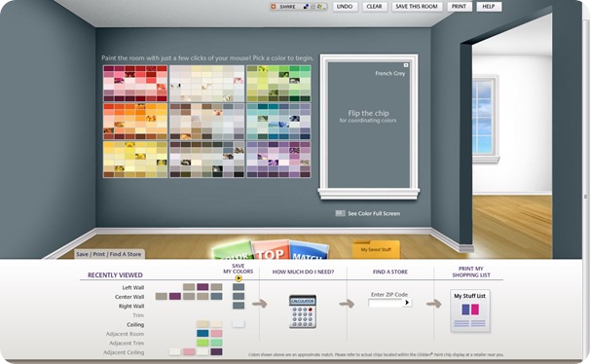Viewport: 590px width, 364px height.
Task: Close the French Grey paint chip
Action: [406, 65]
